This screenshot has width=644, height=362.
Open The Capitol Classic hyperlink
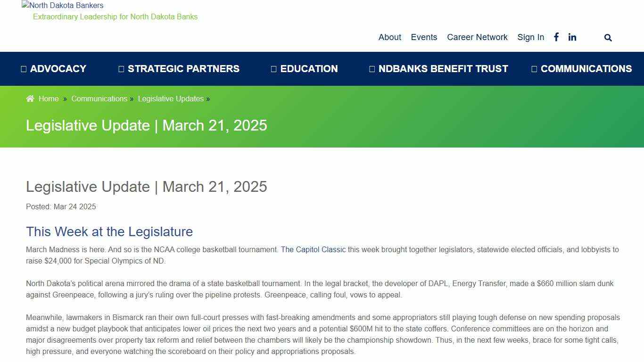click(x=313, y=249)
